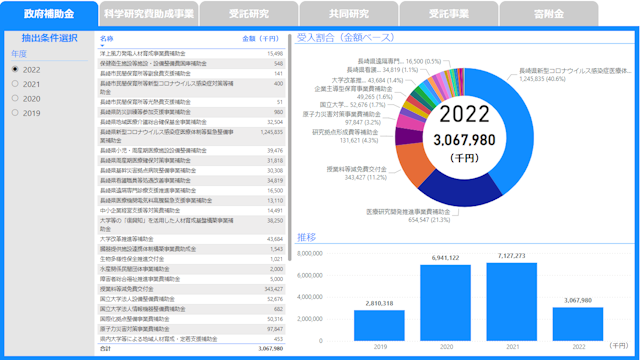Select the table row showing 16,500
This screenshot has width=640, height=360.
click(x=191, y=191)
